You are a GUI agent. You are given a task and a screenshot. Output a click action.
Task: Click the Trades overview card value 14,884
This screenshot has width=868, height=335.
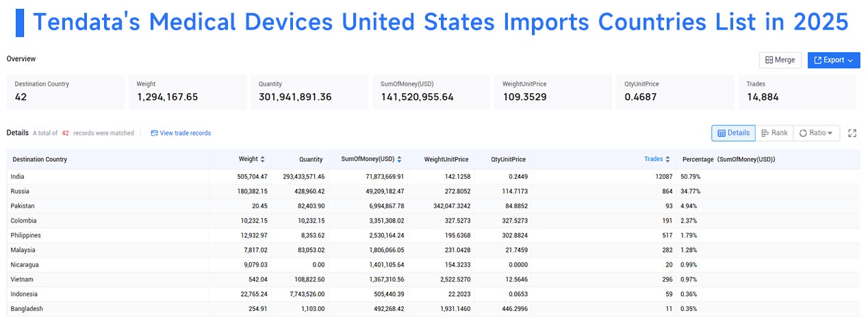coord(763,97)
